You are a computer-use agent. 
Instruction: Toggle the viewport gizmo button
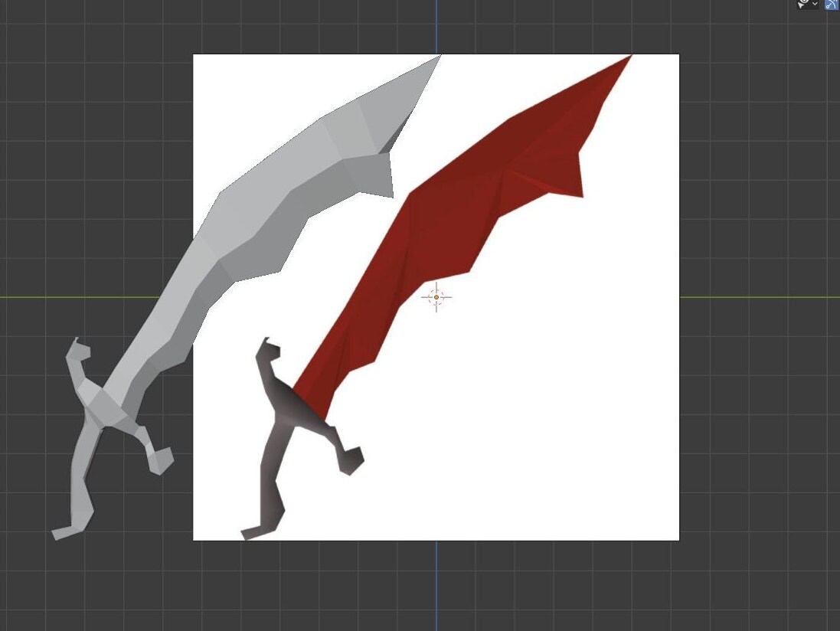[832, 4]
